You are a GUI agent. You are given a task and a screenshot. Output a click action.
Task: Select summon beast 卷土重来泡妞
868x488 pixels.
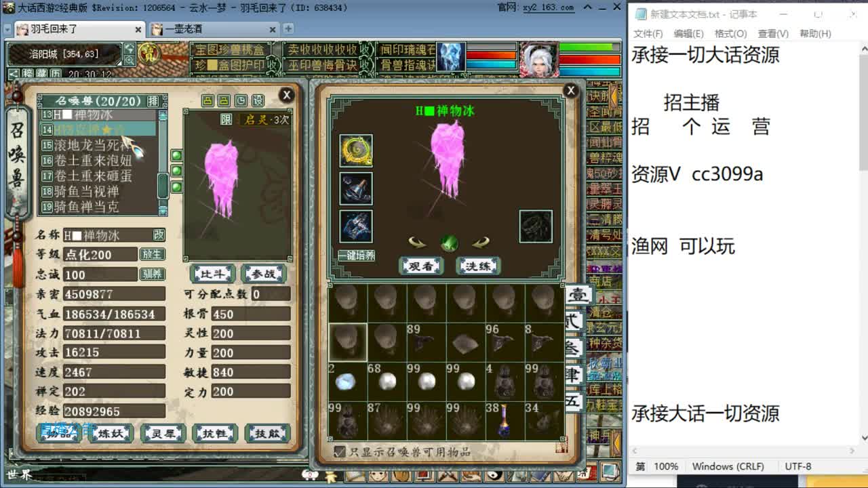point(92,161)
